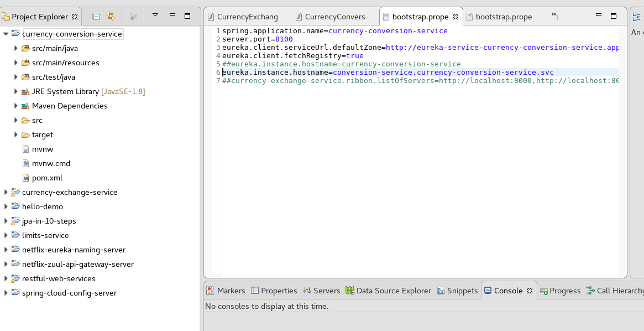Expand the JRE System Library node
This screenshot has width=644, height=331.
pos(15,91)
